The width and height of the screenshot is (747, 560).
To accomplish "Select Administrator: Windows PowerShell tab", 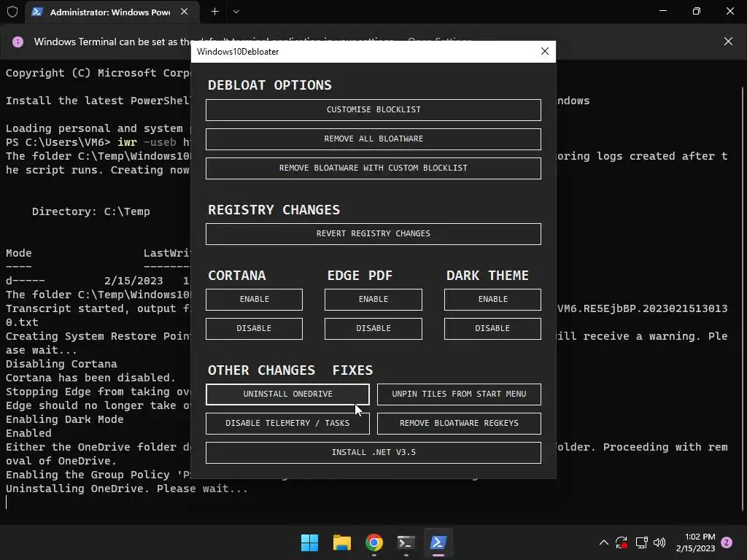I will pyautogui.click(x=110, y=12).
